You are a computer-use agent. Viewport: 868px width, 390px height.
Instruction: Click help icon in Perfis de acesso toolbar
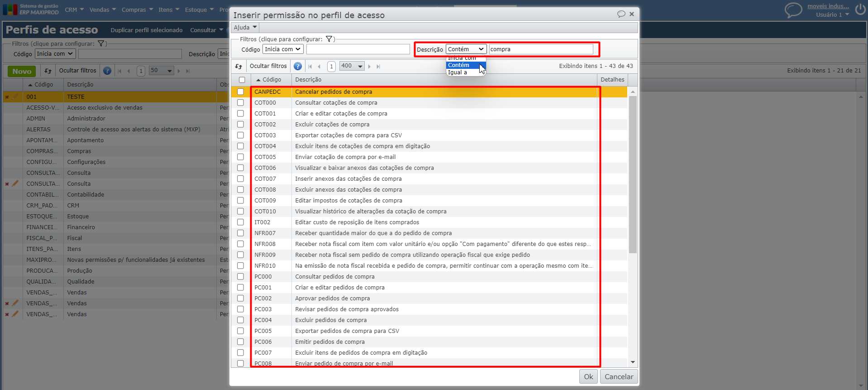(107, 71)
